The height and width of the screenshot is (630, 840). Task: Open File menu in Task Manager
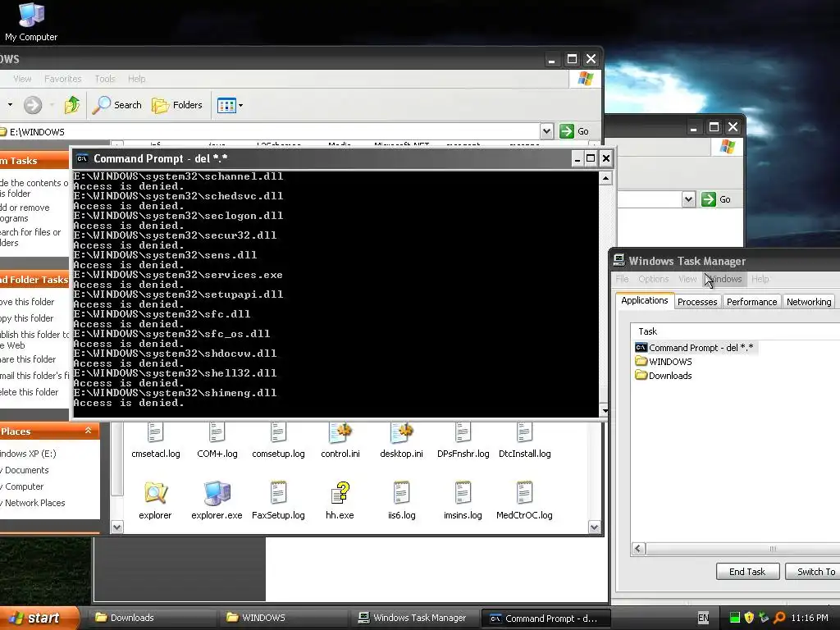(x=622, y=279)
